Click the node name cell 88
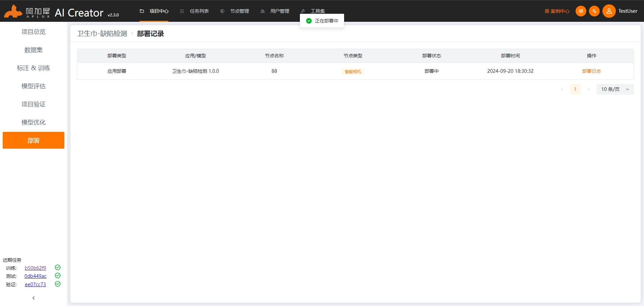This screenshot has width=644, height=306. [274, 71]
